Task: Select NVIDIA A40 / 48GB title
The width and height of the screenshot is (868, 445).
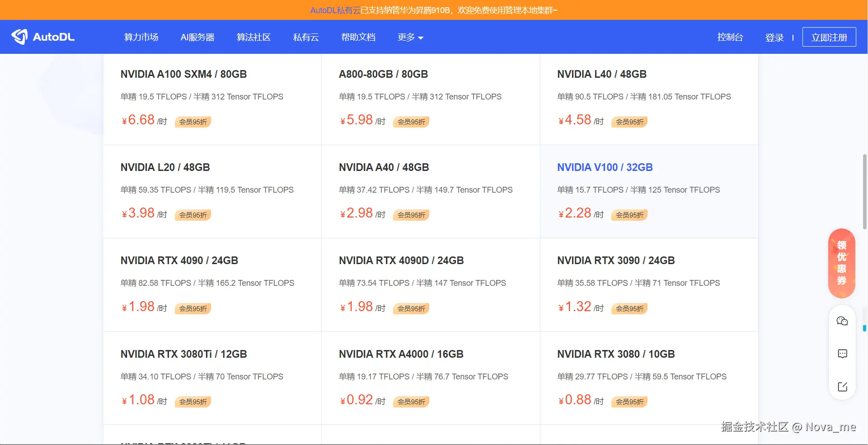Action: tap(384, 167)
